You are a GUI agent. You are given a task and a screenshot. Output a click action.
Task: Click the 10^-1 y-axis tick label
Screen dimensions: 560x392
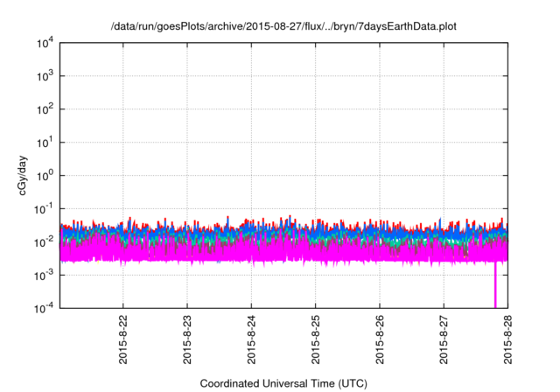point(44,209)
